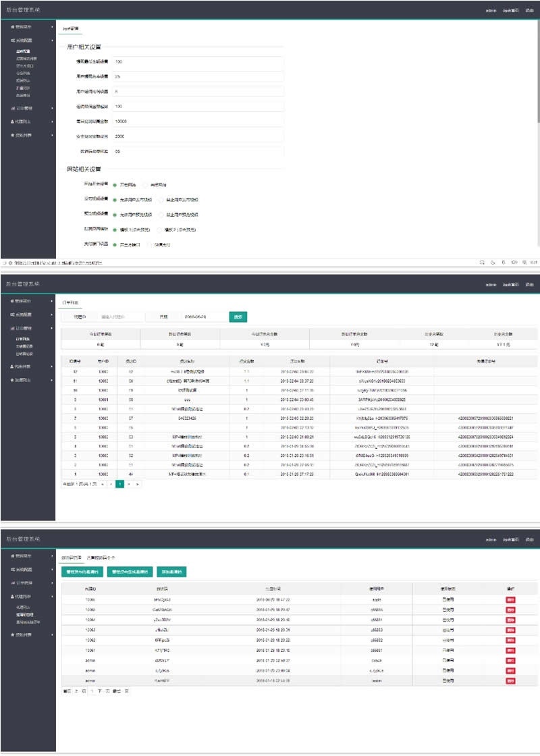This screenshot has width=540, height=756.
Task: Delete the invite code row for agent 10063
Action: point(510,630)
